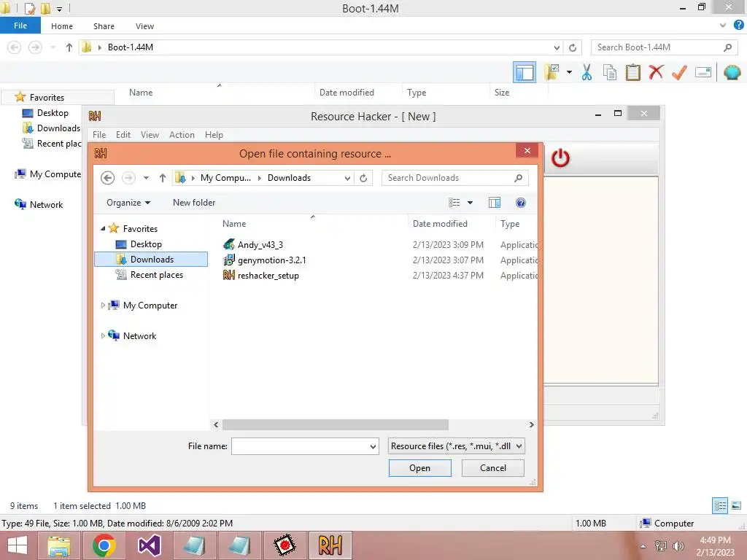
Task: Select the Cut scissors icon in Explorer toolbar
Action: 587,73
